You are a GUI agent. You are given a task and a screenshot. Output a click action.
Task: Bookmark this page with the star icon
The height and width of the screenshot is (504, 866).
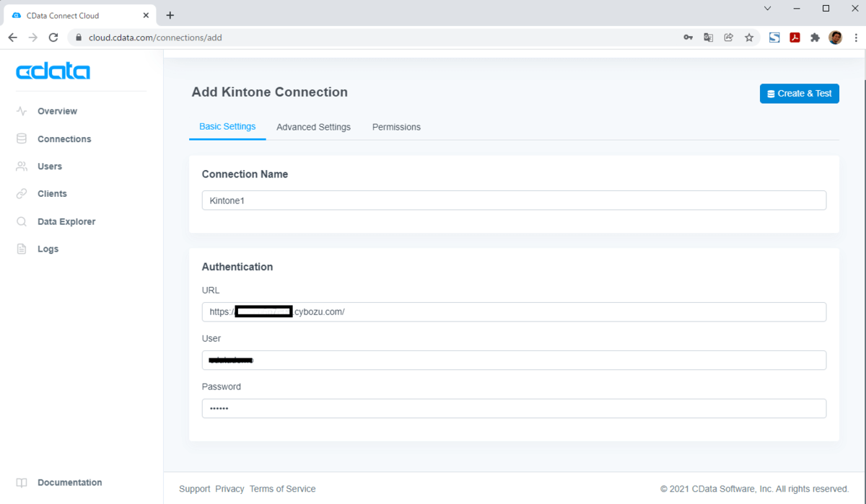(x=749, y=37)
